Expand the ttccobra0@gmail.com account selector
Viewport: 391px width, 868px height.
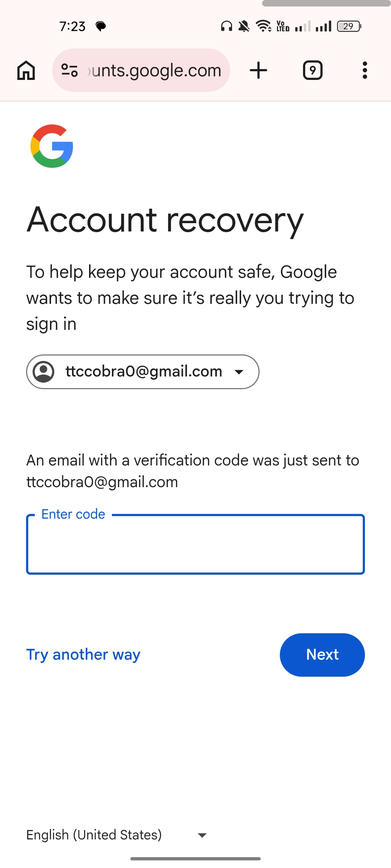point(143,372)
